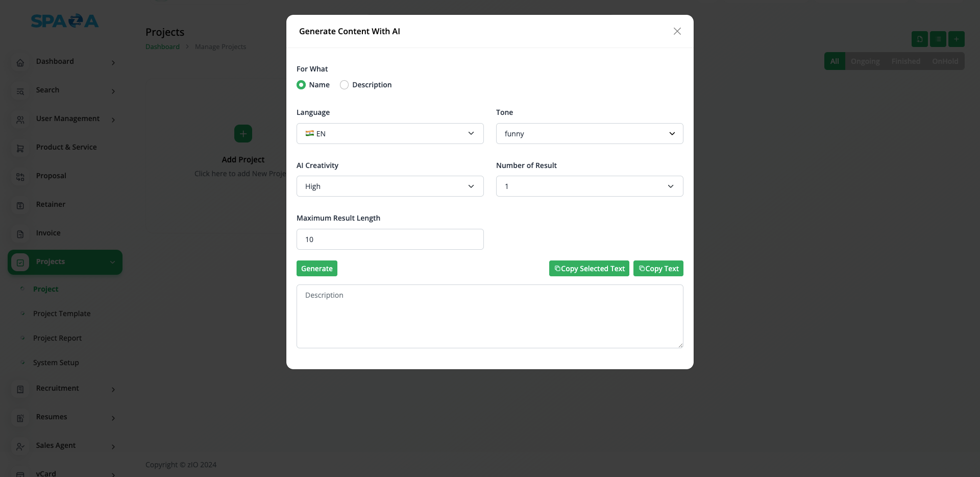Select the Description radio option
The height and width of the screenshot is (477, 980).
pyautogui.click(x=345, y=85)
